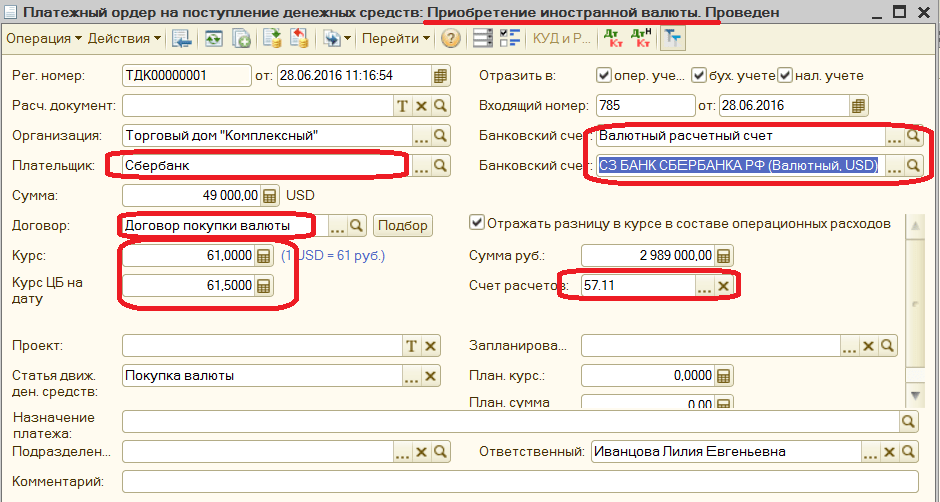Open ellipsis for Запланирова... field
Screen dimensions: 940x502
point(849,345)
